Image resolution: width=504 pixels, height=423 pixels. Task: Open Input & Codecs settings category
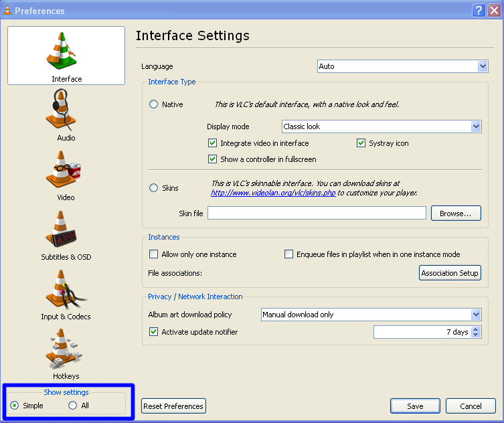coord(66,294)
